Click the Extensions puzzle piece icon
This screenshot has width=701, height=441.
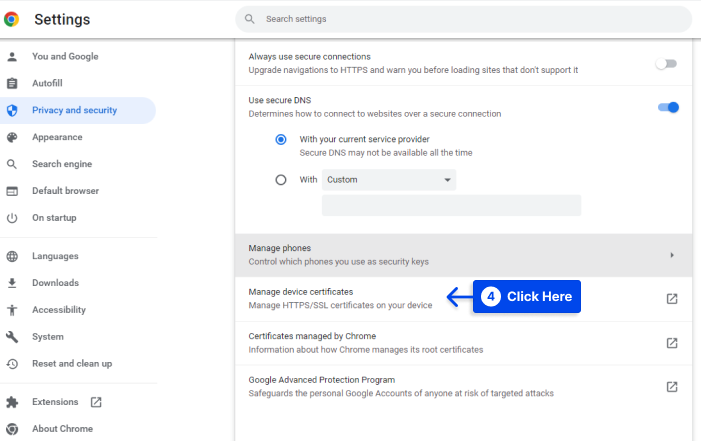[x=12, y=402]
